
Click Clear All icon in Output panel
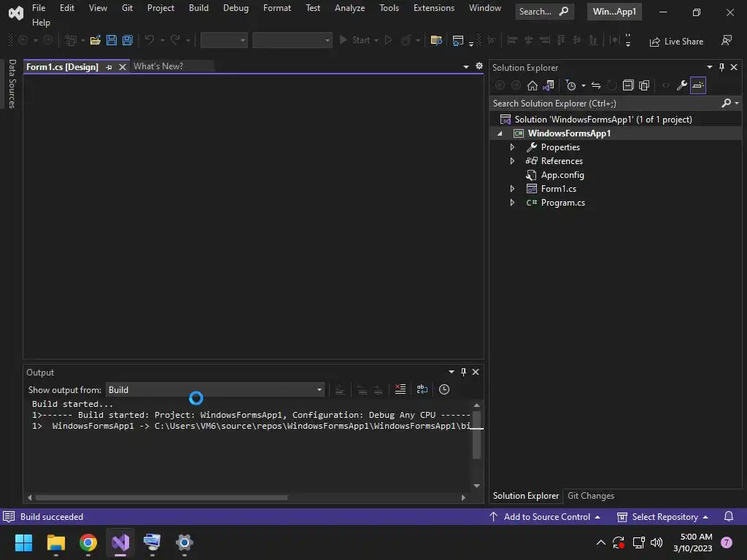[400, 389]
